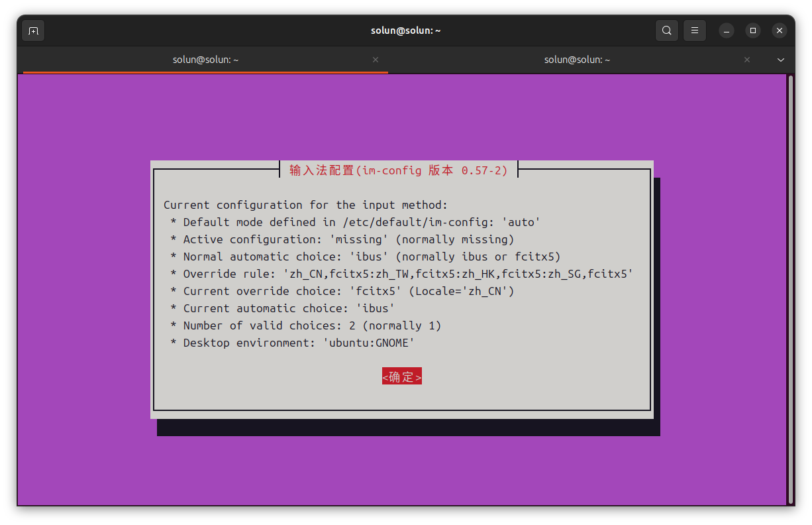Confirm with the <确定> button

(x=402, y=377)
